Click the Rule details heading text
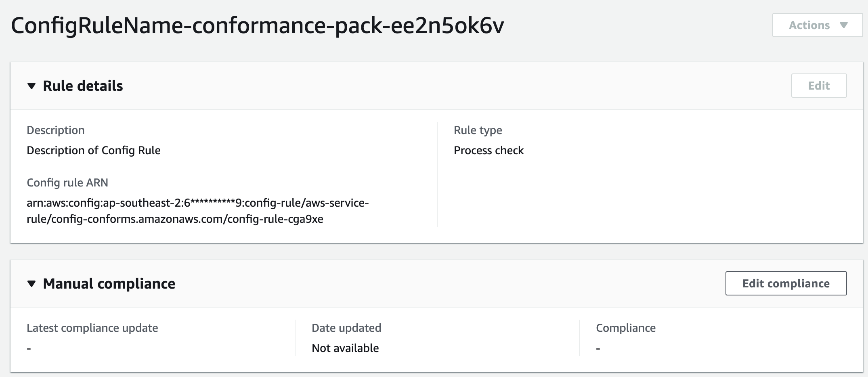 click(x=83, y=86)
